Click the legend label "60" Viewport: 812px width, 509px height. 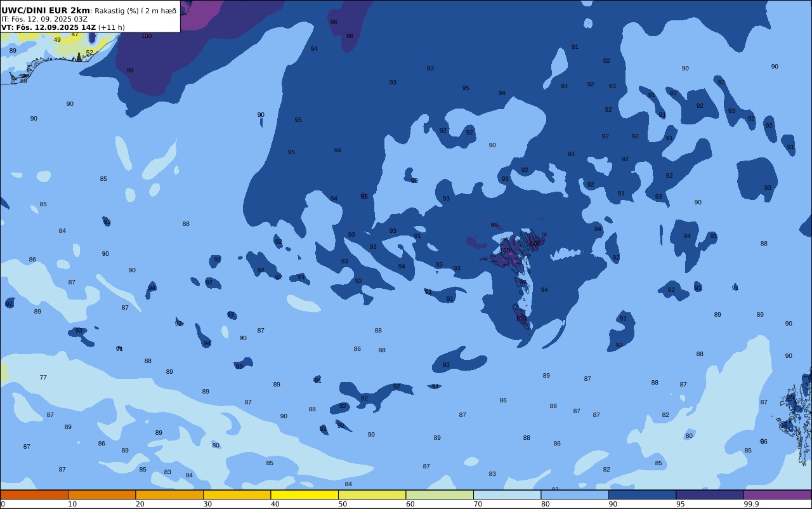tap(410, 504)
